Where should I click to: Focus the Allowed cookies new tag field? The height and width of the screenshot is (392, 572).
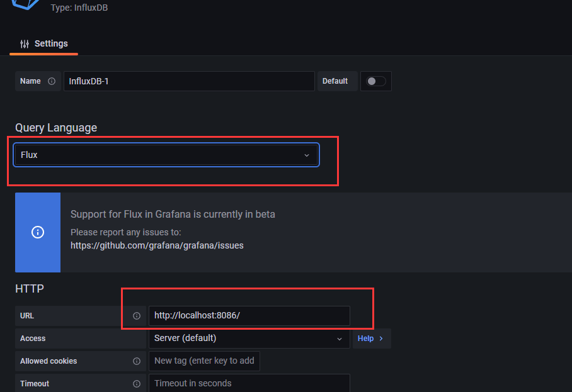204,361
